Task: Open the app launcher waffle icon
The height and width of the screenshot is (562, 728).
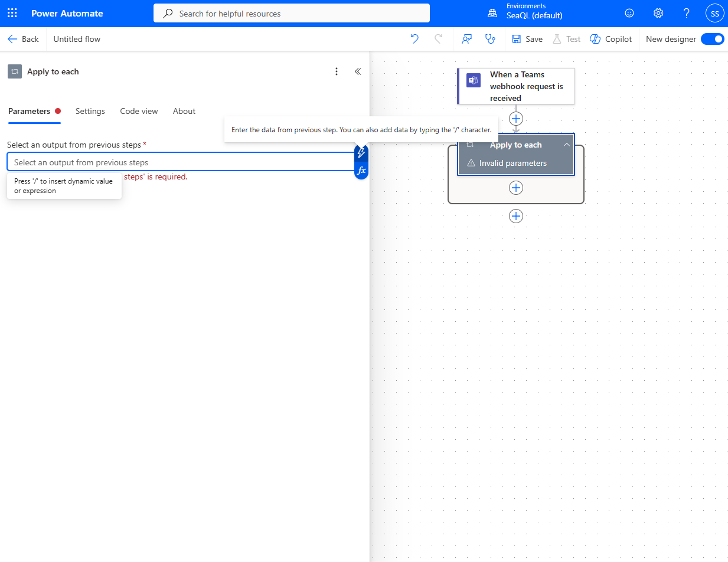Action: pyautogui.click(x=12, y=13)
